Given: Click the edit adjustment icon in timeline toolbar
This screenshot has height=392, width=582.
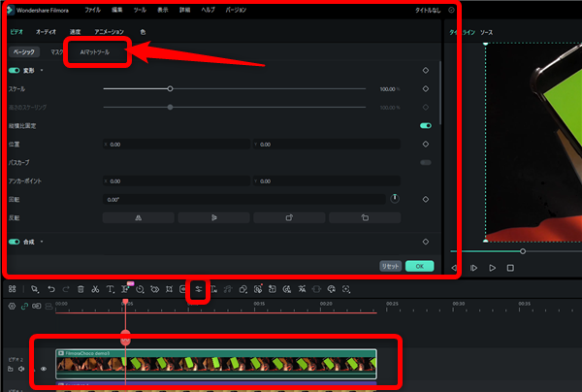Looking at the screenshot, I should 198,289.
